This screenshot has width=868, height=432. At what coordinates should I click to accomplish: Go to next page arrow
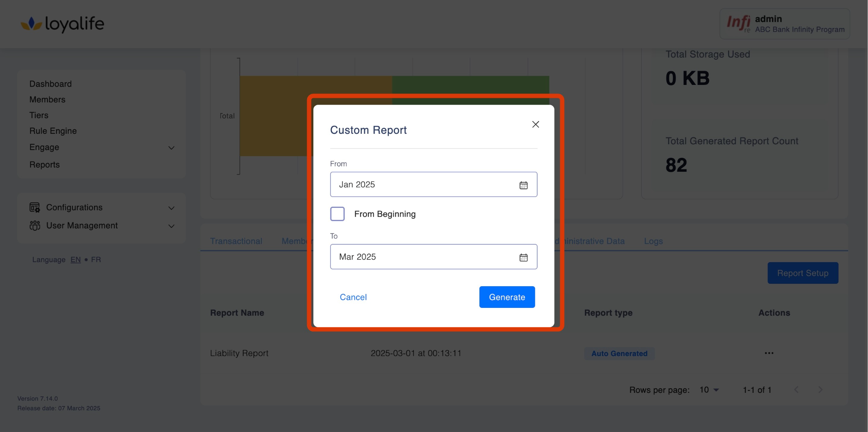(x=820, y=390)
